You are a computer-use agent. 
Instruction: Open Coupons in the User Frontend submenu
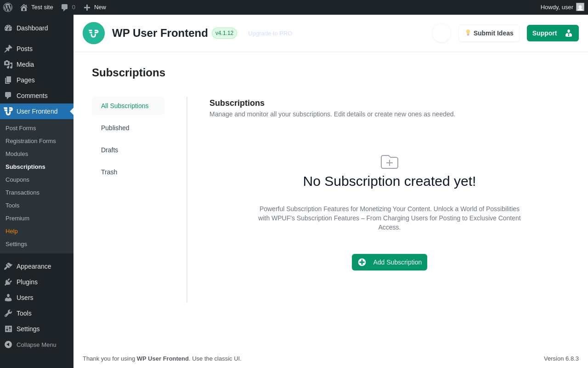click(x=17, y=180)
